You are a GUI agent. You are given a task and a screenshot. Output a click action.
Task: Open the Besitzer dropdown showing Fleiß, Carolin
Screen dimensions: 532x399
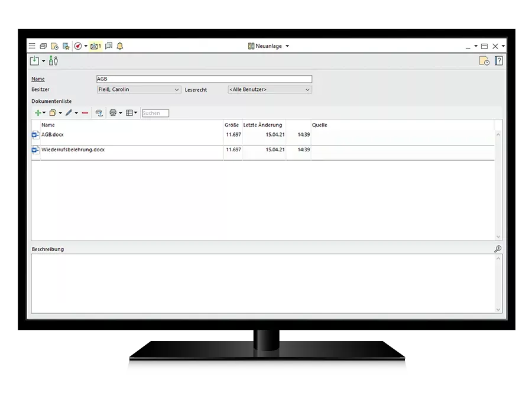[139, 90]
